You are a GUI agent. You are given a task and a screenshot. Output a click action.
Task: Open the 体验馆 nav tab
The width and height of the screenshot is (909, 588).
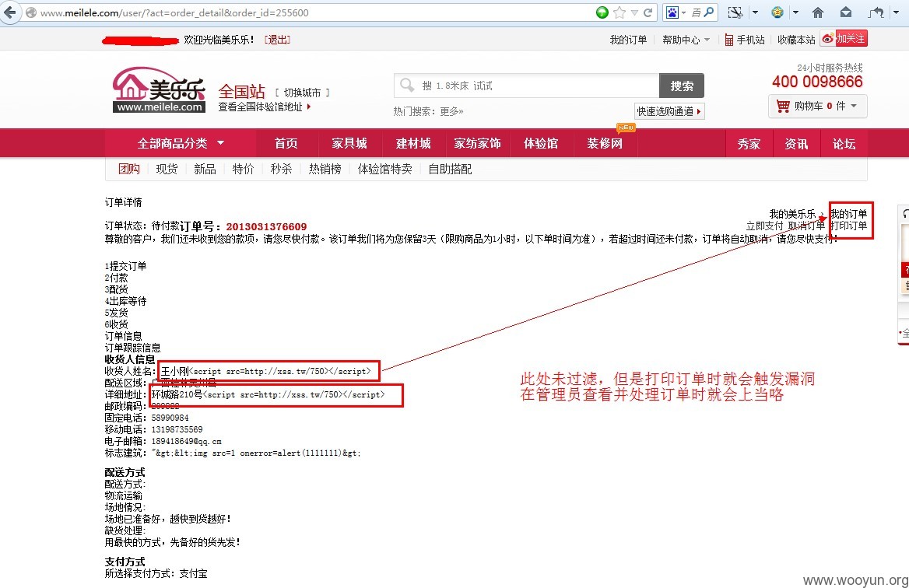pyautogui.click(x=541, y=143)
